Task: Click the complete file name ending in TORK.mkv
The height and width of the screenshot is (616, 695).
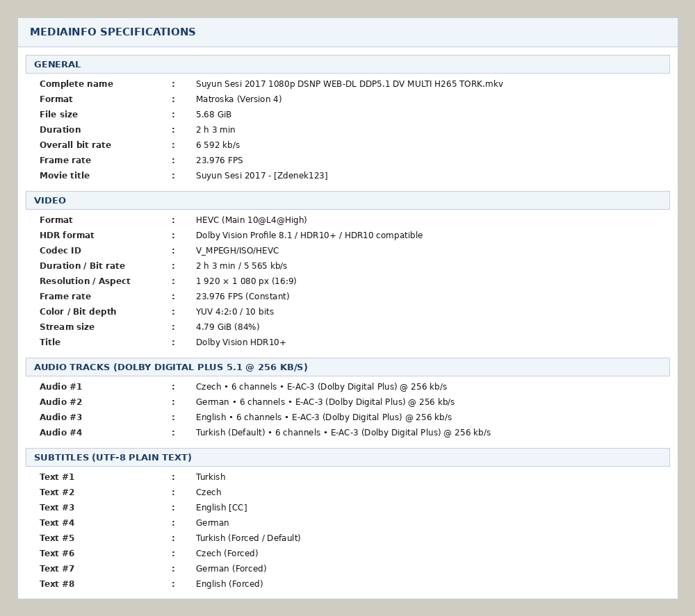Action: pos(350,84)
